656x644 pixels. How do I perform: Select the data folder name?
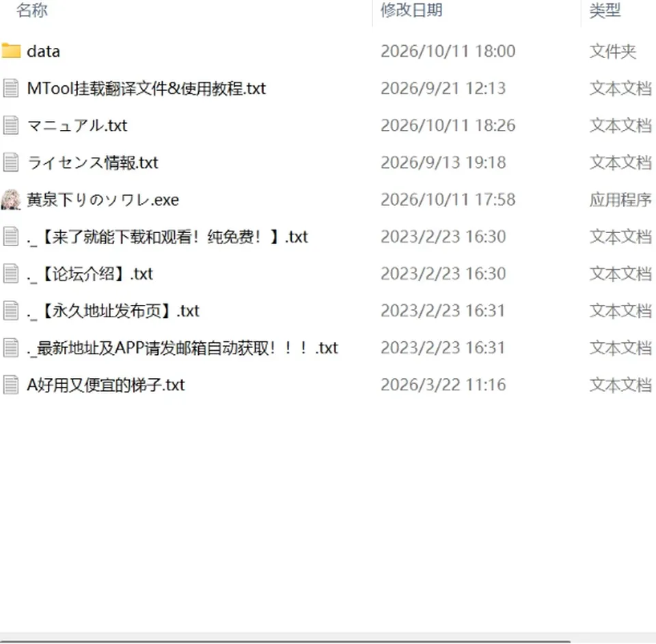point(44,51)
